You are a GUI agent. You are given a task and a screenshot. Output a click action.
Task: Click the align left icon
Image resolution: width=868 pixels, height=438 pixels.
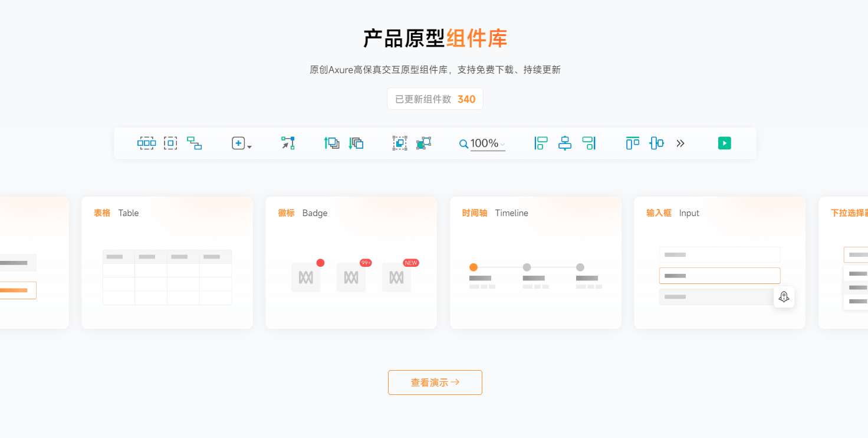pos(541,143)
